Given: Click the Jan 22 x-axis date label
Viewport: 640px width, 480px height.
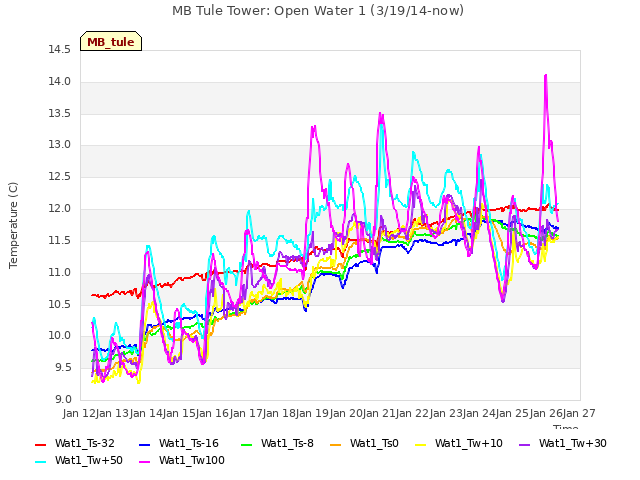Looking at the screenshot, I should (413, 413).
